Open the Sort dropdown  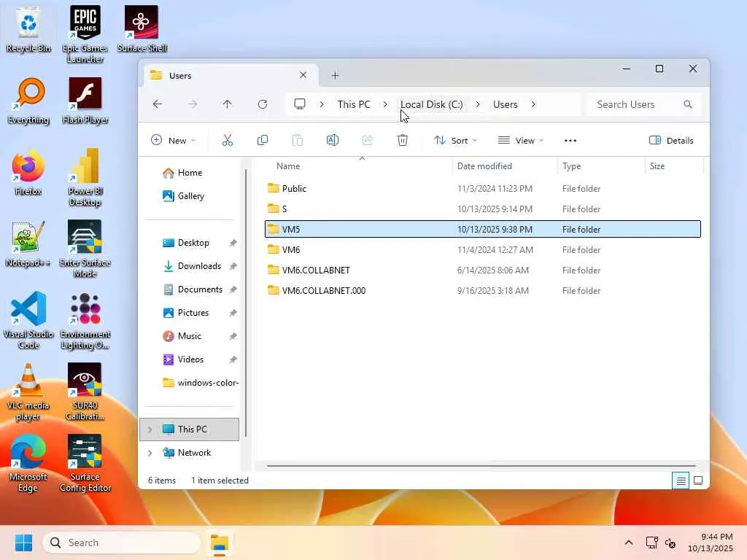tap(455, 141)
